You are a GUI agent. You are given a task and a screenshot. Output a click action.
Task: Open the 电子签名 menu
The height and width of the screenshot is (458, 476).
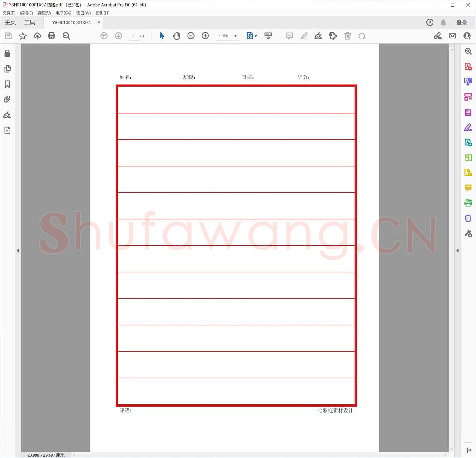63,13
